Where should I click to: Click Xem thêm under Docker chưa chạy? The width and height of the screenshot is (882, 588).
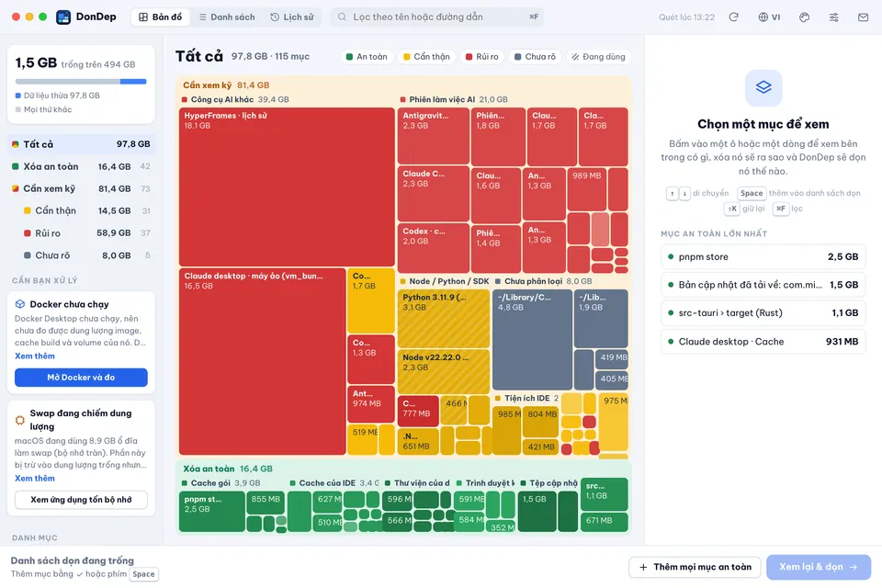35,356
